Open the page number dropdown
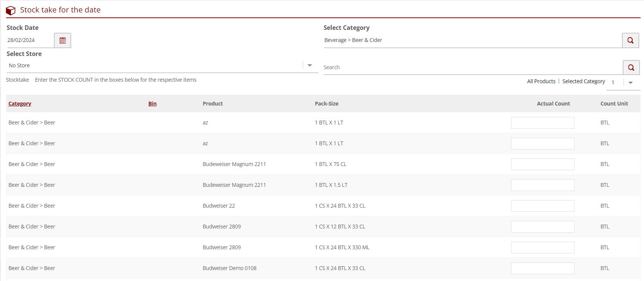 click(630, 82)
